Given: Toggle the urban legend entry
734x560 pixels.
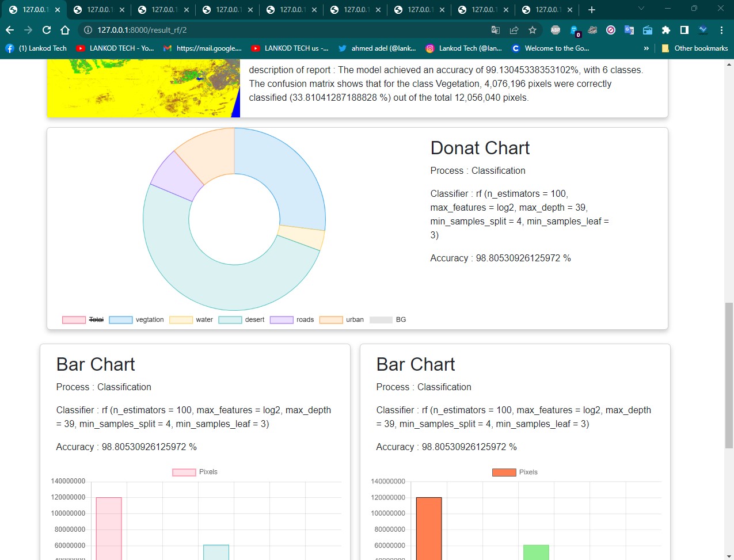Looking at the screenshot, I should [x=342, y=319].
